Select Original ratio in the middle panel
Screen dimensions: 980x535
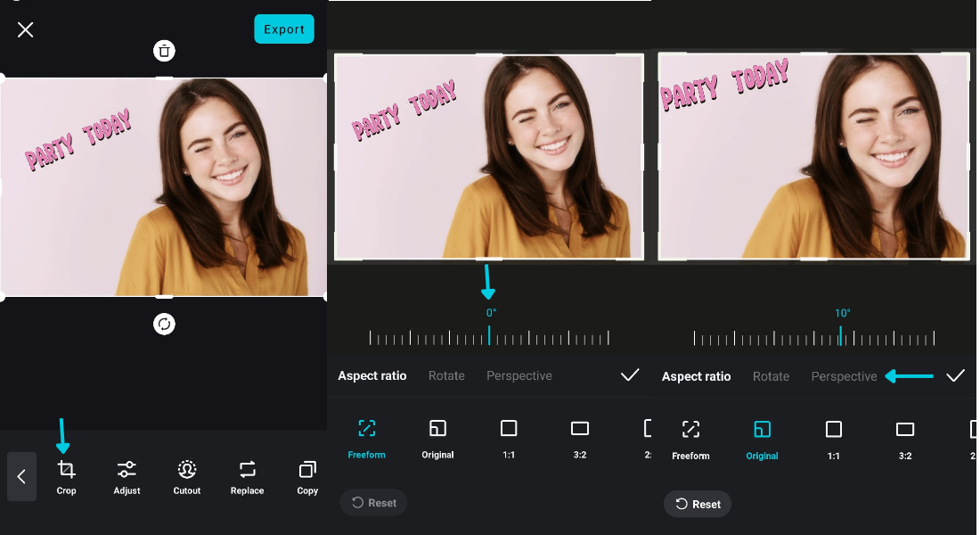[x=437, y=440]
